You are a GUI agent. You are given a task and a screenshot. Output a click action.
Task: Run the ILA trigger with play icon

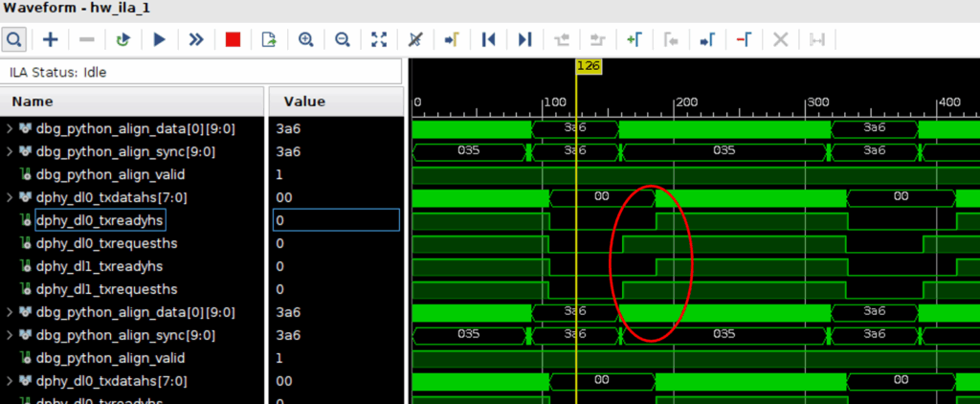coord(160,40)
